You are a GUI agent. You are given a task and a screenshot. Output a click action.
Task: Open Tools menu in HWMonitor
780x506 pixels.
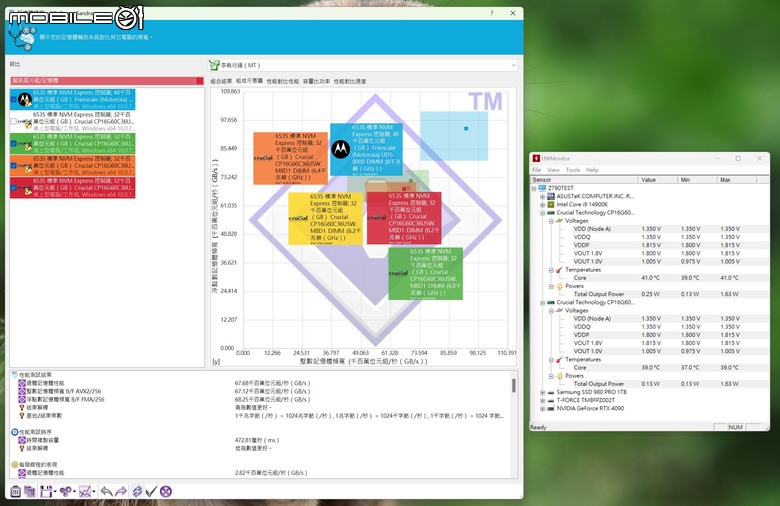[x=573, y=170]
